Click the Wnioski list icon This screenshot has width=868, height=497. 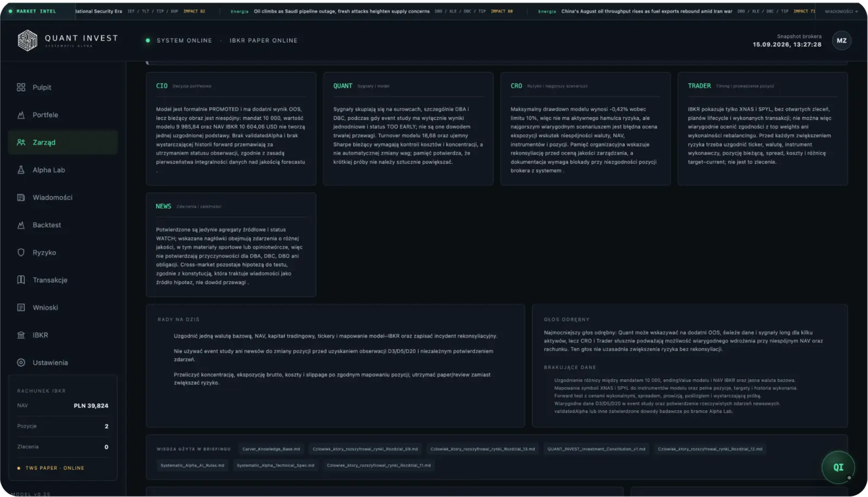pyautogui.click(x=21, y=308)
